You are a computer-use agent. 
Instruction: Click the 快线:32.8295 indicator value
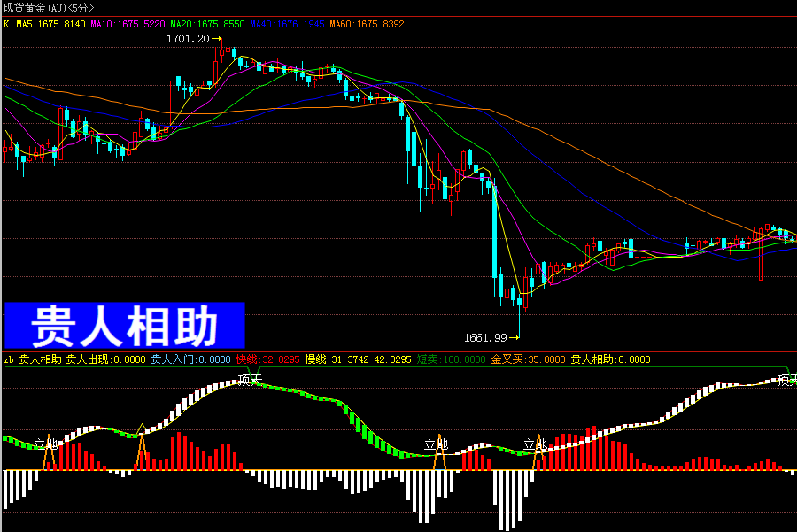pyautogui.click(x=267, y=359)
